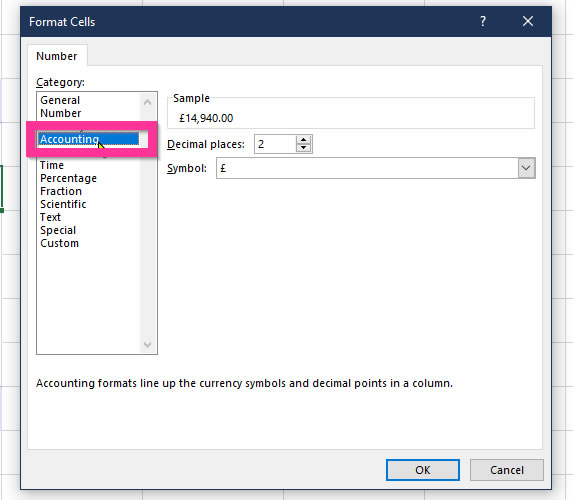
Task: Select the Scientific category
Action: point(63,204)
